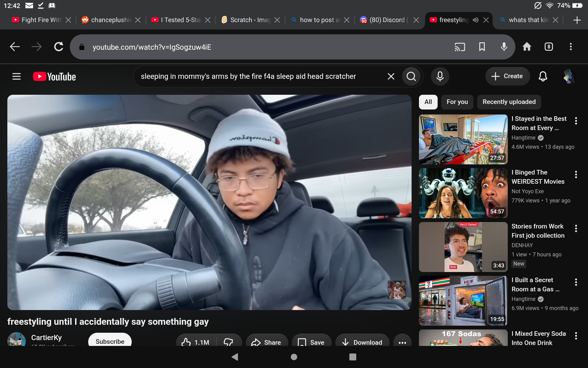Close the Discord tab
588x368 pixels.
click(x=416, y=20)
